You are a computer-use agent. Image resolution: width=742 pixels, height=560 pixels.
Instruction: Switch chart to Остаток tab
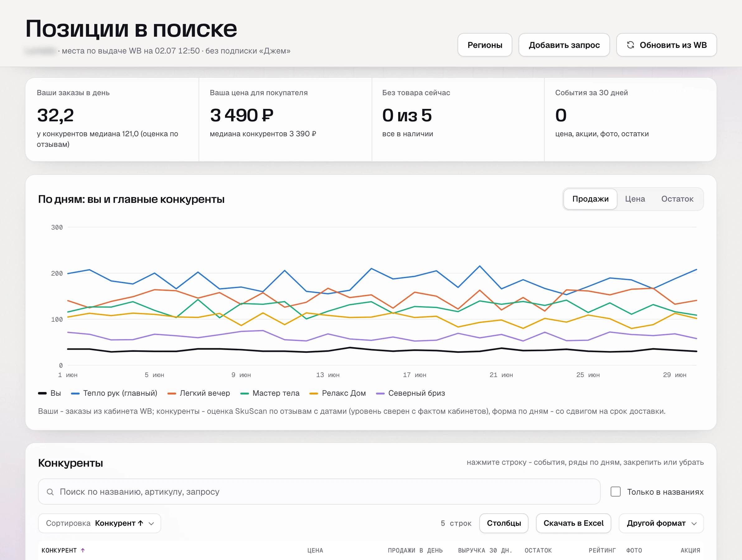pyautogui.click(x=677, y=199)
